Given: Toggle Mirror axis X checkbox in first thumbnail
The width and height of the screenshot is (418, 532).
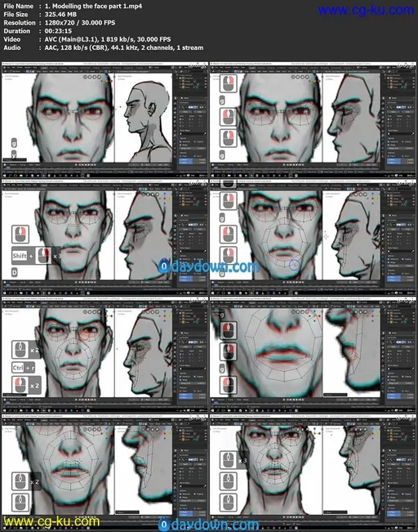Looking at the screenshot, I should click(x=180, y=119).
